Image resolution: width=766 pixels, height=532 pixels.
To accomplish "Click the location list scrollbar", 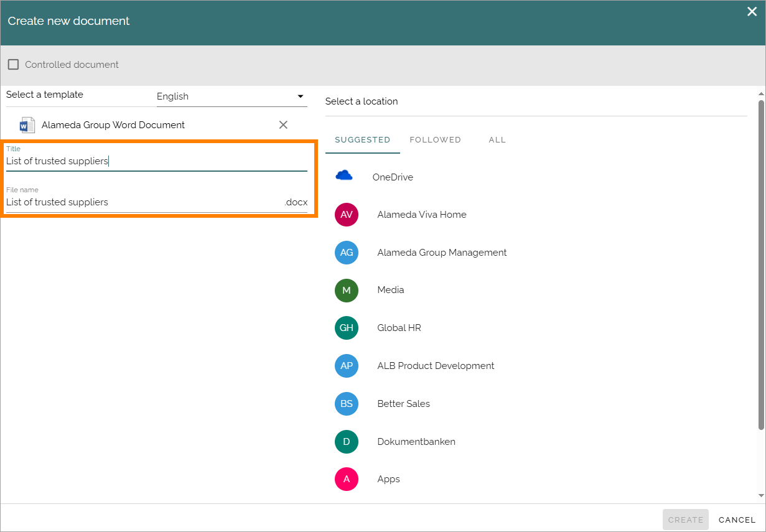I will tap(761, 264).
